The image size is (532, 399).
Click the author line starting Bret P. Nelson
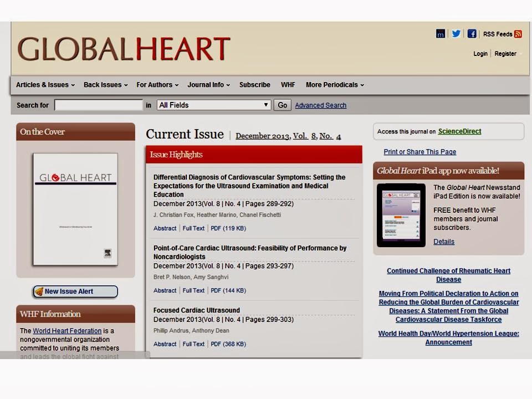(x=191, y=277)
